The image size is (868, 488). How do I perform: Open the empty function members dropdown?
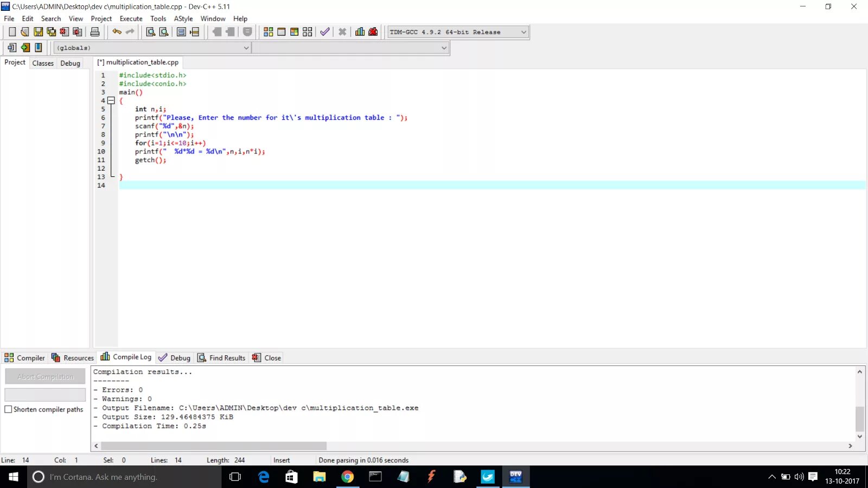[350, 48]
